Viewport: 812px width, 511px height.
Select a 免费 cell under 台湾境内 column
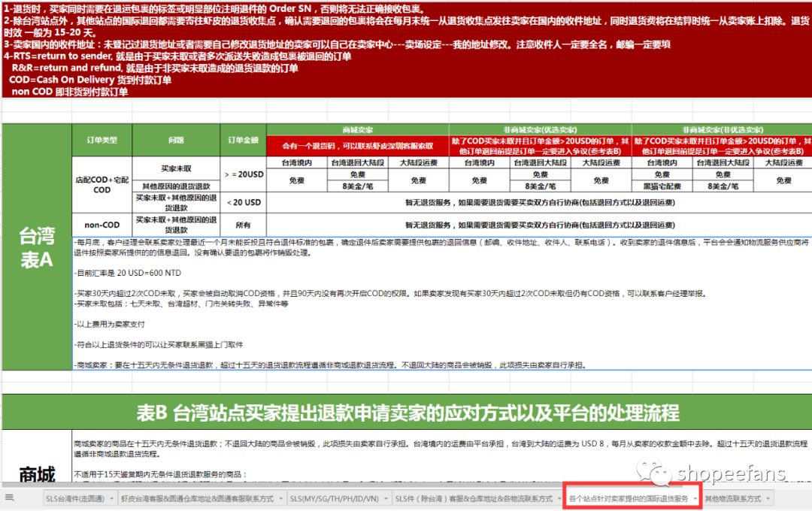295,180
